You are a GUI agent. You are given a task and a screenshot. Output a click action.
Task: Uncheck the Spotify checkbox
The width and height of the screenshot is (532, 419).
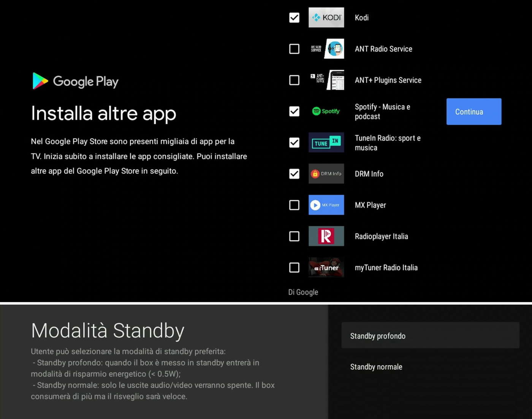[x=294, y=111]
